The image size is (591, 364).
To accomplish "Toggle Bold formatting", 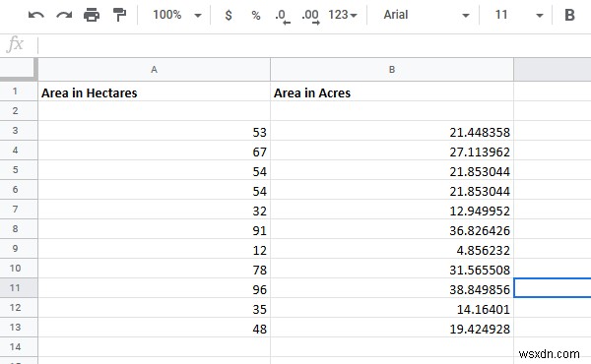I will pyautogui.click(x=569, y=15).
